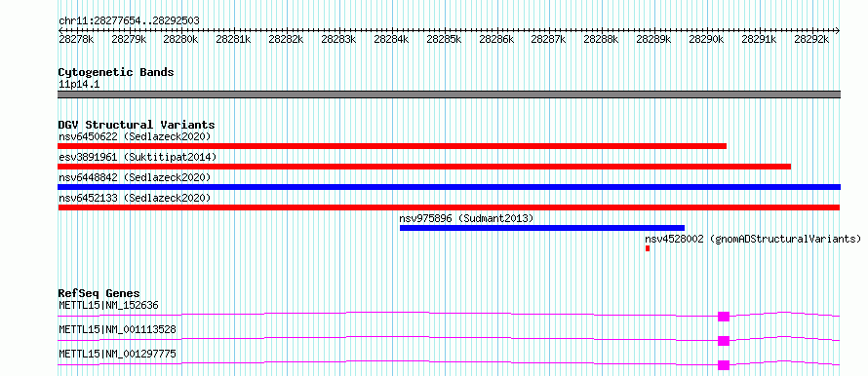
Task: Select the small nsv4528002 red variant marker
Action: (648, 248)
